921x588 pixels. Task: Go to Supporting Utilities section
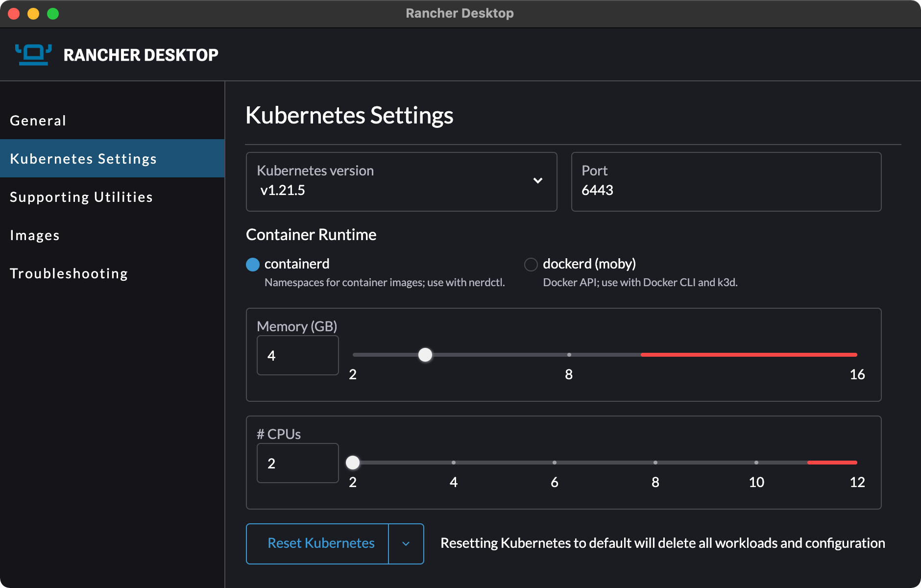(81, 197)
